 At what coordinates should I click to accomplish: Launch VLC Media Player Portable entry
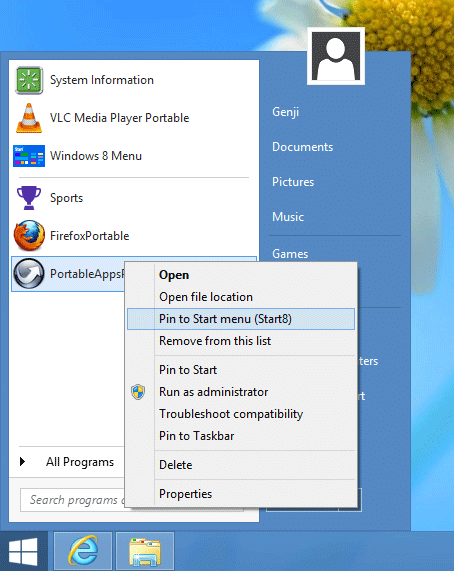tap(134, 118)
